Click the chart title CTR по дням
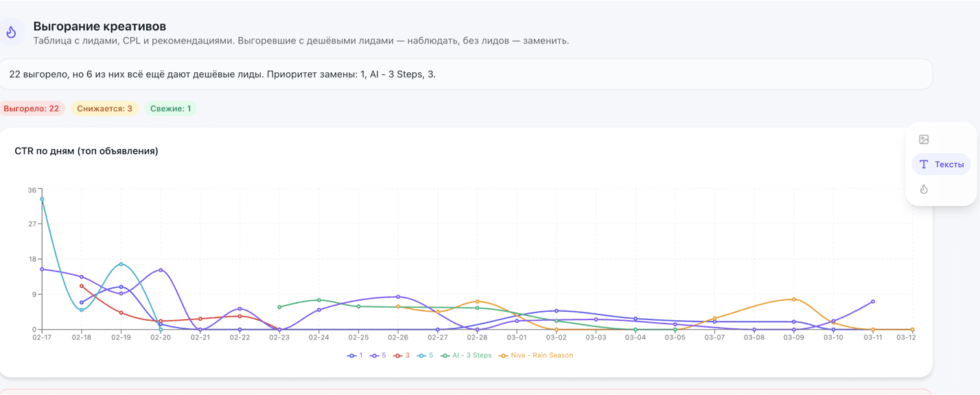This screenshot has height=395, width=980. 86,150
